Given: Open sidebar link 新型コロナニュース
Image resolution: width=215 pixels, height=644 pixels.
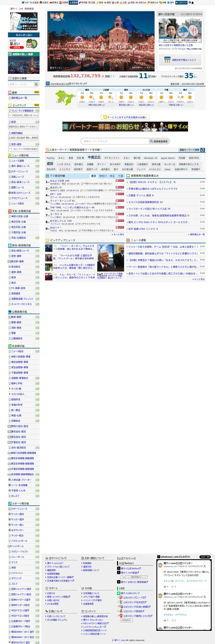Looking at the screenshot, I should (x=21, y=193).
